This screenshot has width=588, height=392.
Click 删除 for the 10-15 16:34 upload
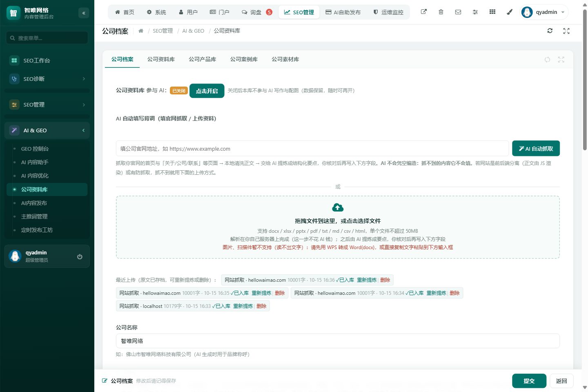tap(454, 293)
